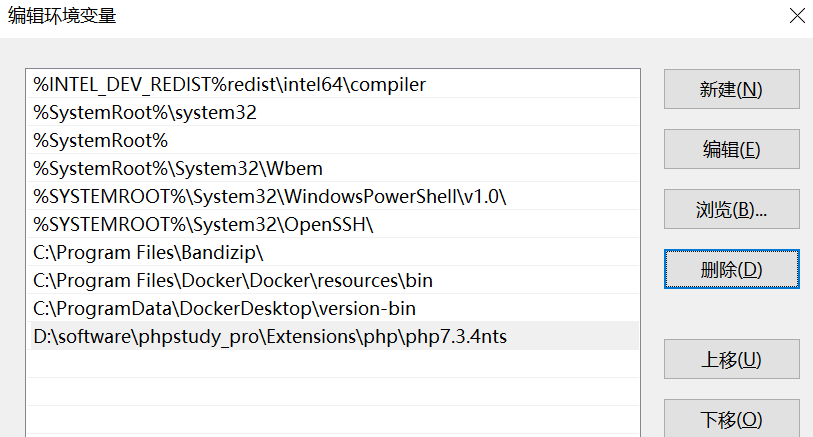Click the first empty row below the php entry
Viewport: 813px width, 437px height.
point(332,364)
